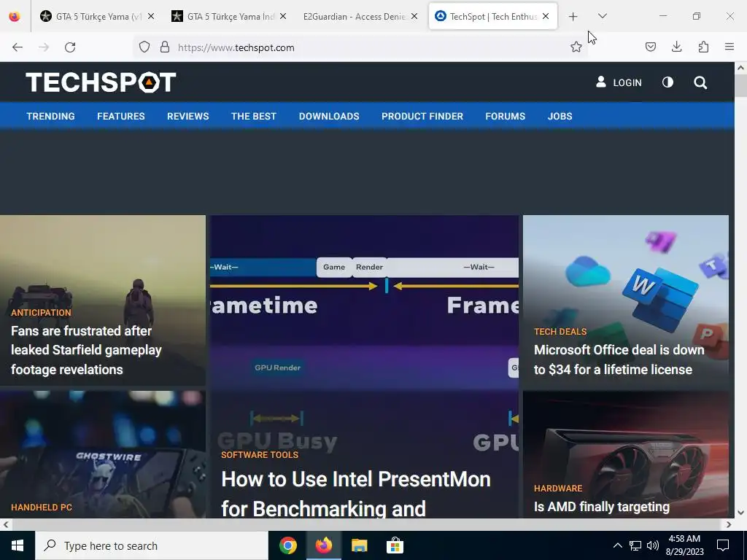Open the notification center icon
747x560 pixels.
click(x=723, y=545)
